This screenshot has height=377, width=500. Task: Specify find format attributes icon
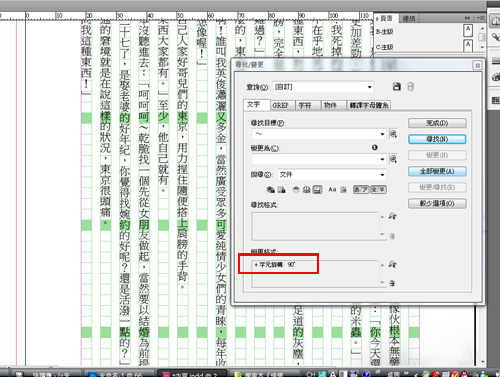pyautogui.click(x=392, y=217)
